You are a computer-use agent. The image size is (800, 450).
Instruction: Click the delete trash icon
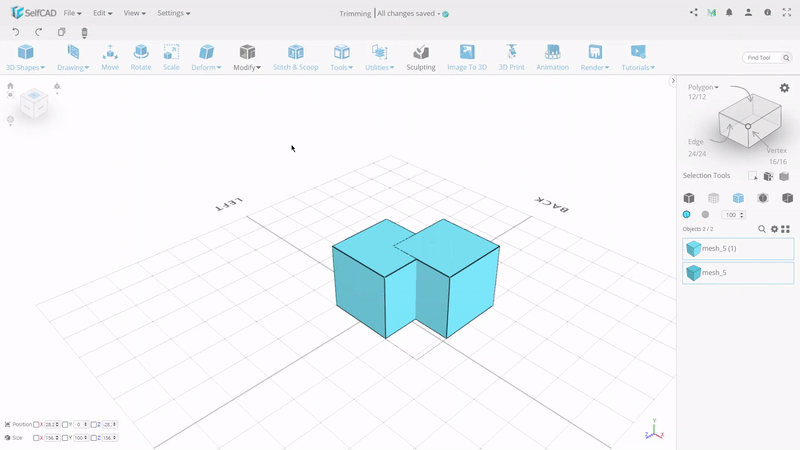tap(84, 33)
